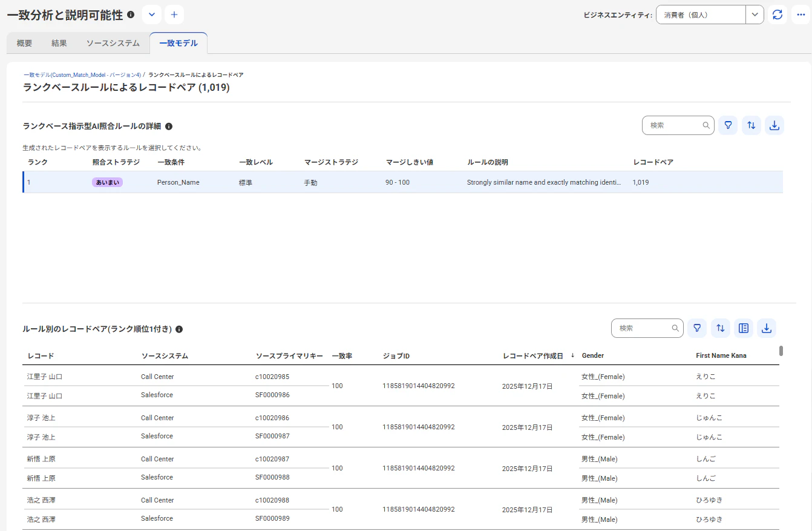Click the rule description 'Strongly similar name' cell
Viewport: 812px width, 531px height.
[x=544, y=182]
